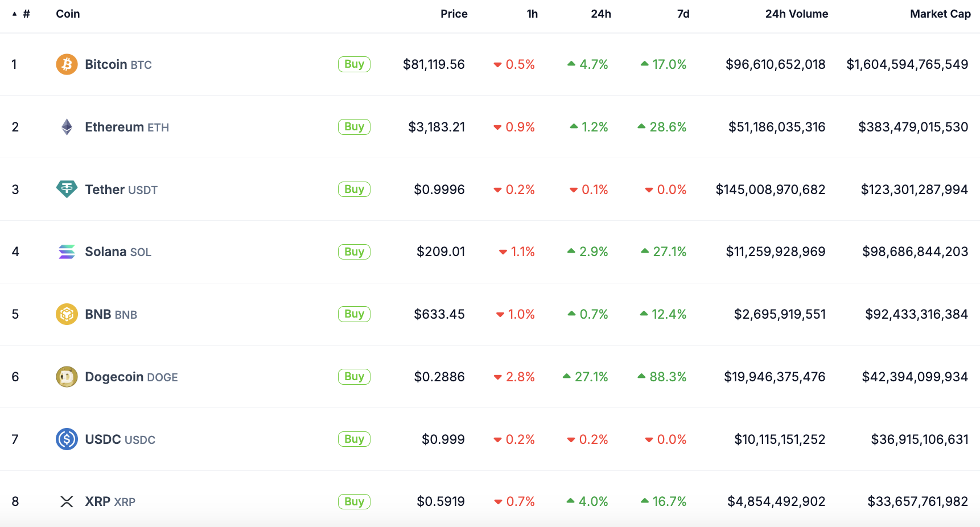This screenshot has height=527, width=980.
Task: Click the Dogecoin logo icon
Action: (67, 377)
